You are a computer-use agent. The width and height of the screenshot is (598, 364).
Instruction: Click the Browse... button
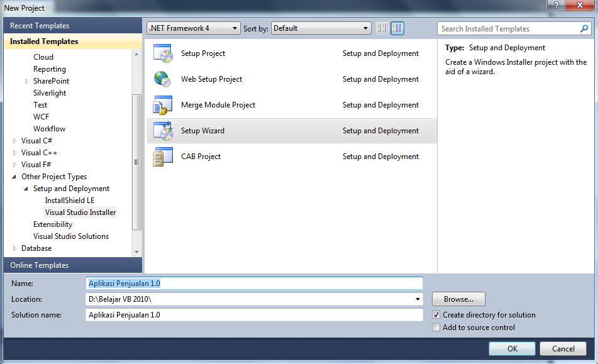click(458, 299)
